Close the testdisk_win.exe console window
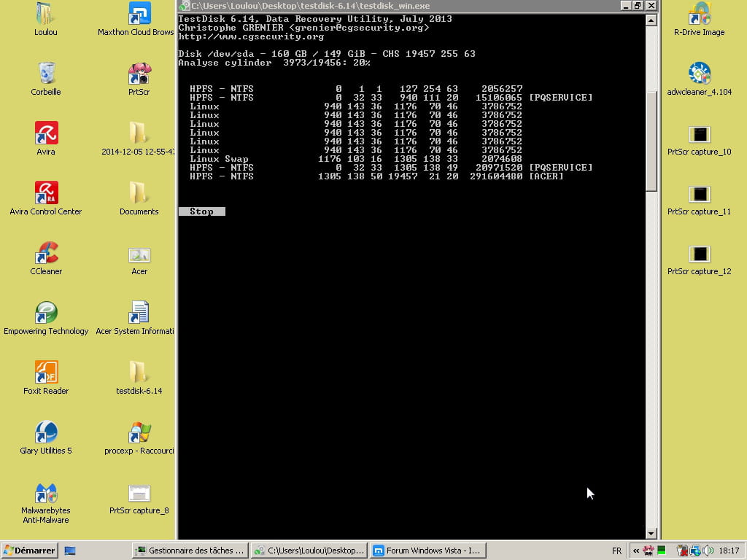Image resolution: width=747 pixels, height=560 pixels. point(651,6)
